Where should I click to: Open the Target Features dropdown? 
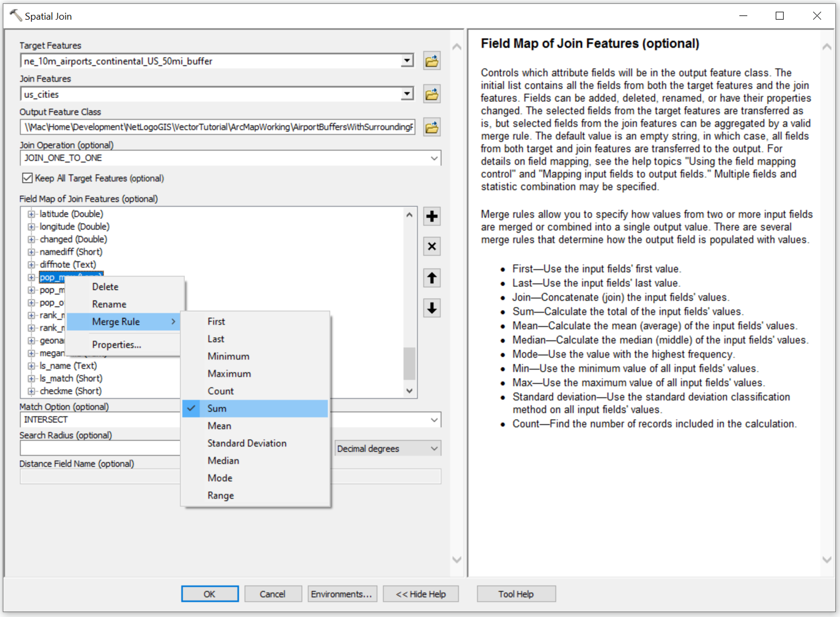(407, 61)
